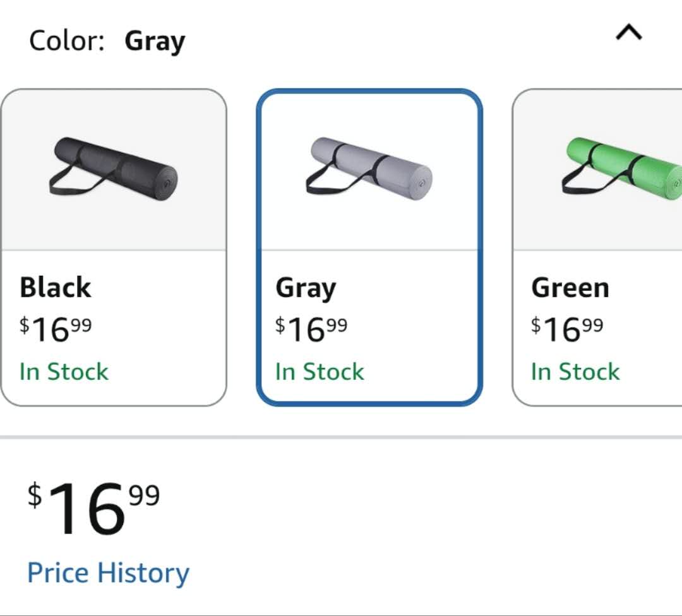This screenshot has width=682, height=616.
Task: Click In Stock text under Gray
Action: (x=320, y=372)
